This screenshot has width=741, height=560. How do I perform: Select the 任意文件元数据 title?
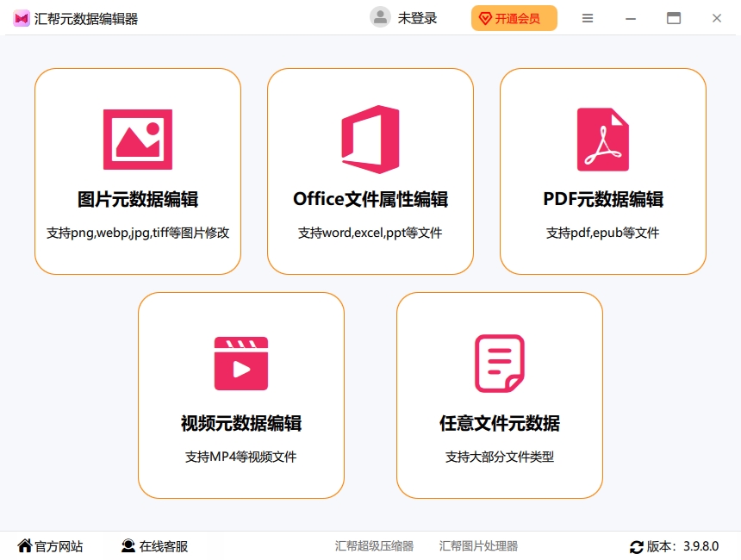[x=500, y=423]
